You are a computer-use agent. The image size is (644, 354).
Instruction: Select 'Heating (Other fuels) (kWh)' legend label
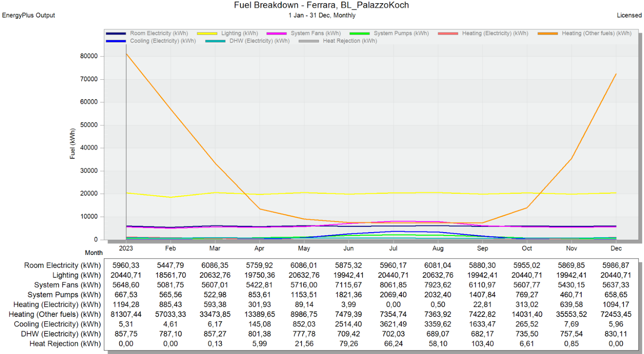tap(597, 33)
